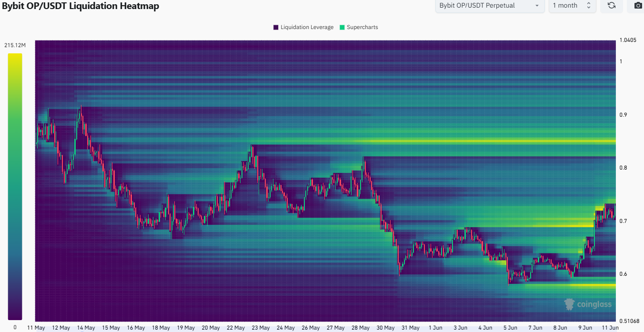This screenshot has width=644, height=332.
Task: Click the green Supercharts legend square
Action: (342, 27)
